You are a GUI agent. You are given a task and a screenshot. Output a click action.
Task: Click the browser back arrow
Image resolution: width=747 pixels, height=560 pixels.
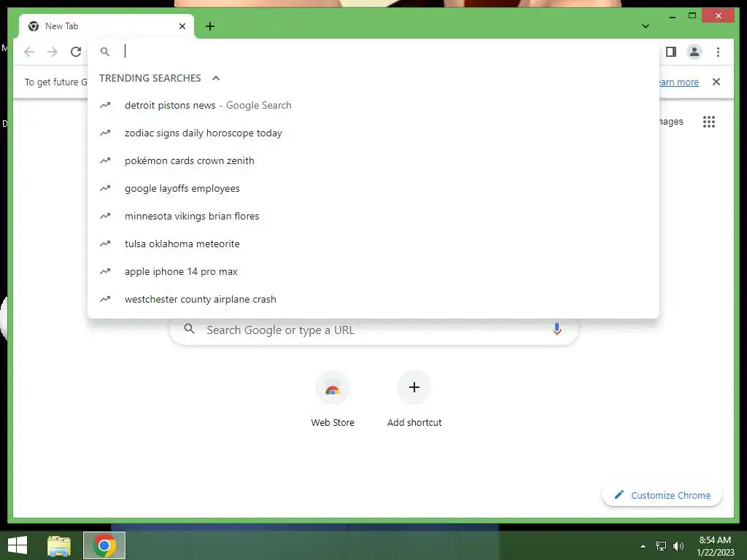coord(29,52)
